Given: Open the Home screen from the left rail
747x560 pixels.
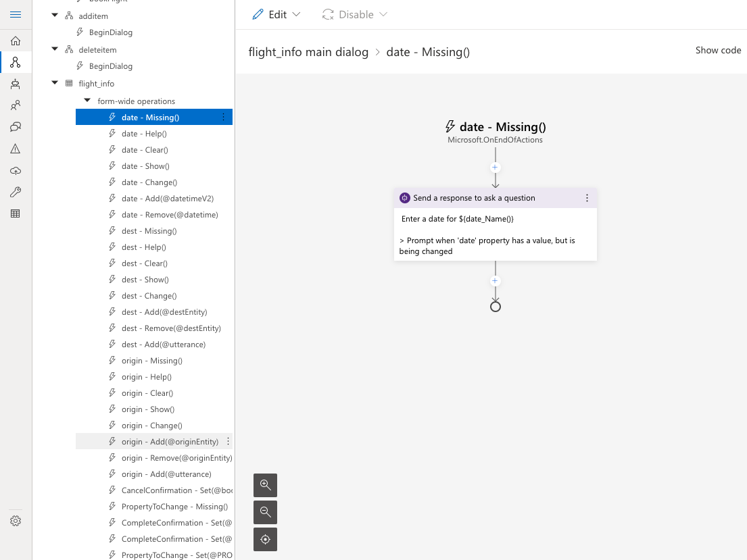Looking at the screenshot, I should (x=16, y=41).
